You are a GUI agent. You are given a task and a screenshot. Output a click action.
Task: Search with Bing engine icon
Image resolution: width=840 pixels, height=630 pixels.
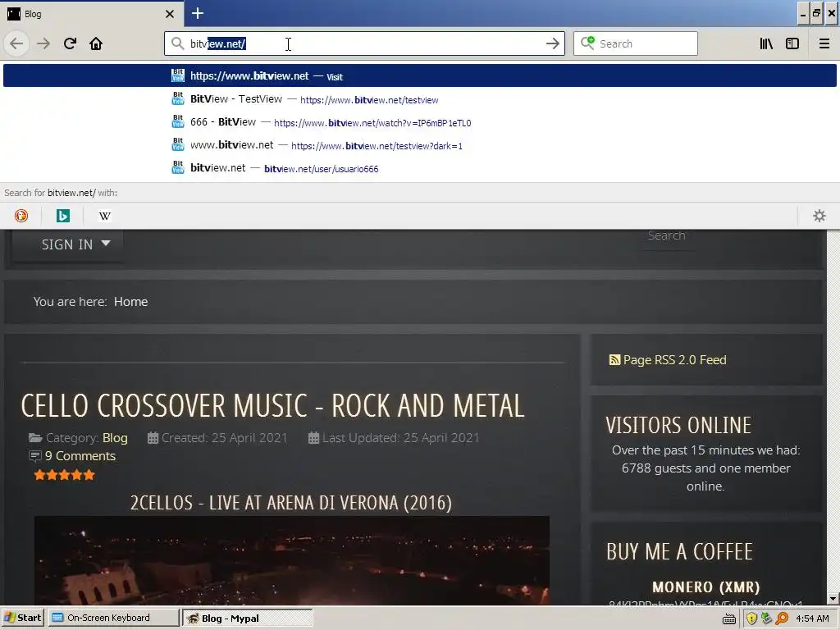coord(62,216)
